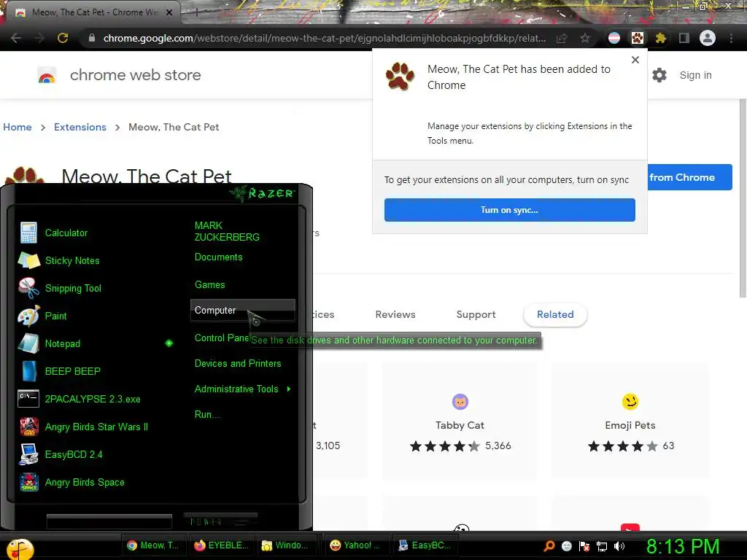747x560 pixels.
Task: Close the extension added popup
Action: tap(635, 60)
